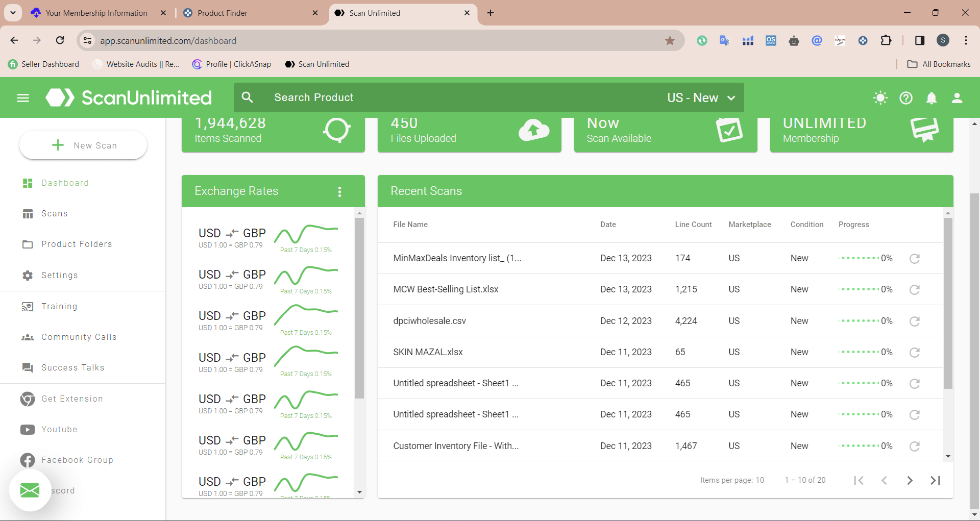980x521 pixels.
Task: Go to the next page of scans
Action: [910, 480]
